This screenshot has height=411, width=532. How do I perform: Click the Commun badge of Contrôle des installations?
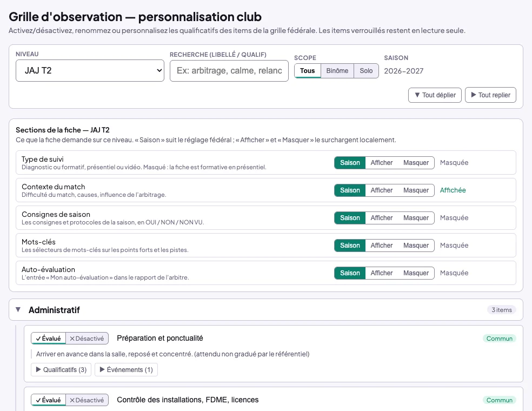[499, 400]
